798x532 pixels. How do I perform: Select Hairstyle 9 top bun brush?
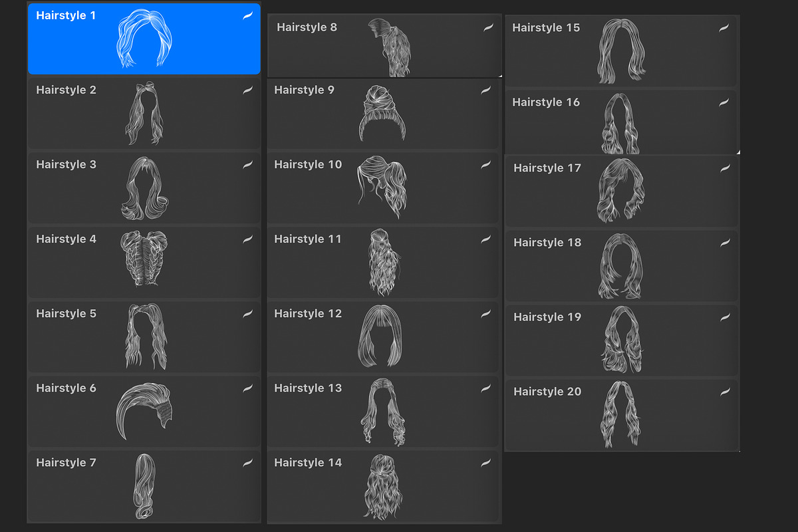[383, 114]
